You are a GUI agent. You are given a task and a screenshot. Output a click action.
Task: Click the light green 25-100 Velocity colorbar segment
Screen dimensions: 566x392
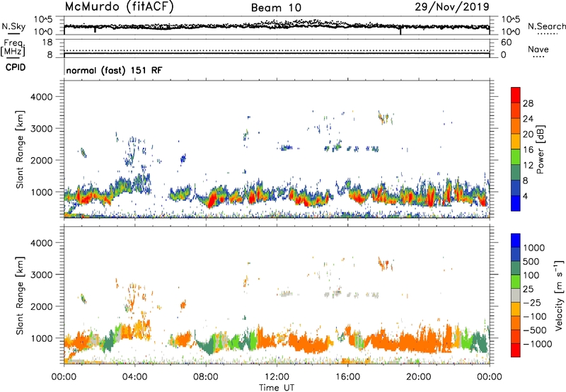click(x=516, y=282)
